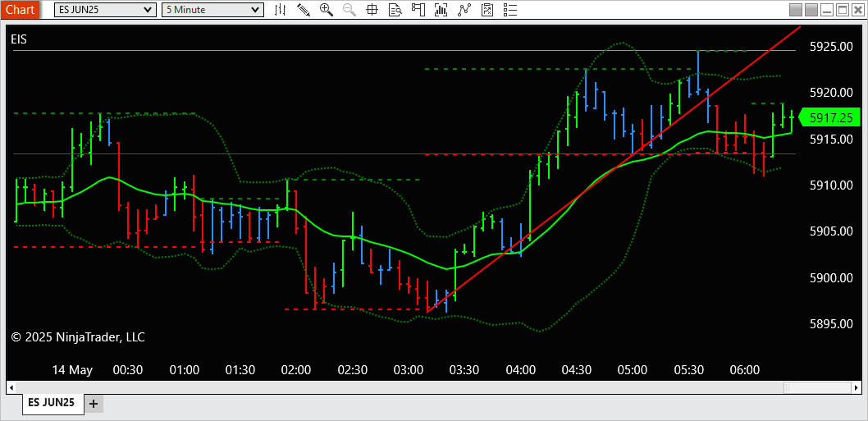
Task: Minimize the chart window
Action: pos(827,9)
